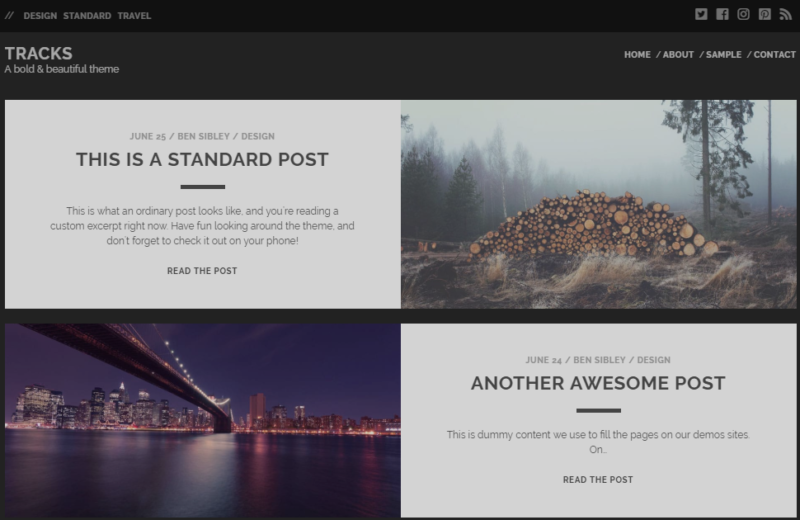Image resolution: width=800 pixels, height=520 pixels.
Task: Open the ABOUT menu item
Action: pyautogui.click(x=678, y=55)
